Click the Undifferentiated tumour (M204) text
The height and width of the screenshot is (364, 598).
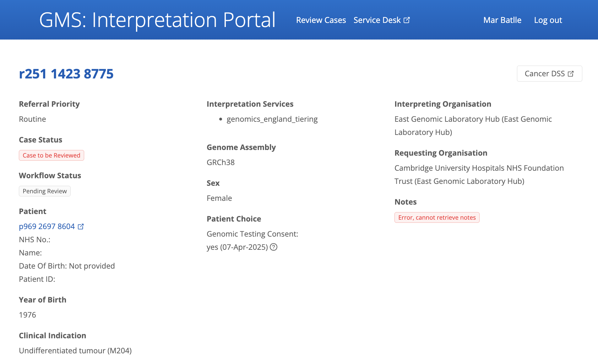click(x=75, y=351)
